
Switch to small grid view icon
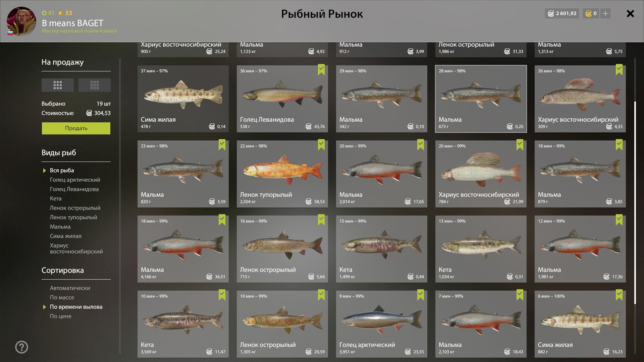click(x=95, y=85)
